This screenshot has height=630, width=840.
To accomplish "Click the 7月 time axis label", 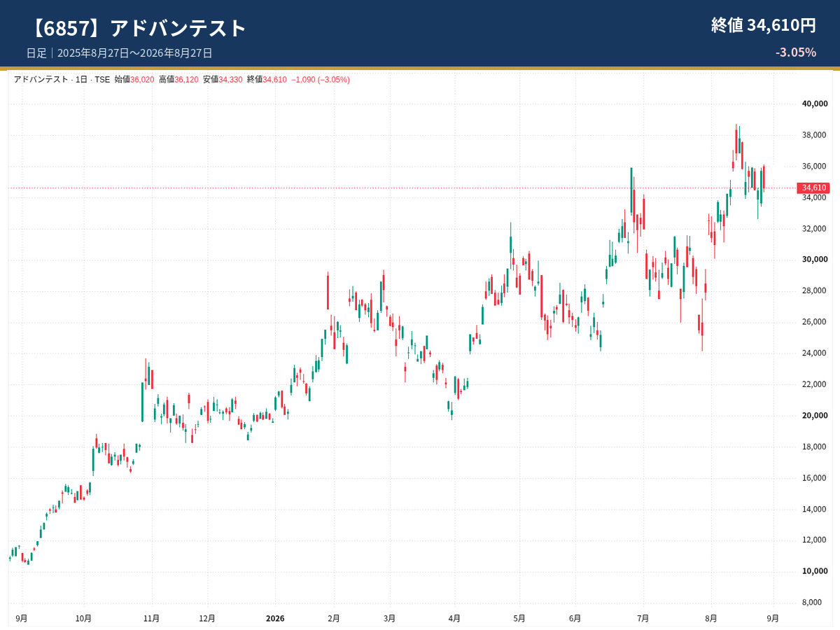I will pos(643,618).
